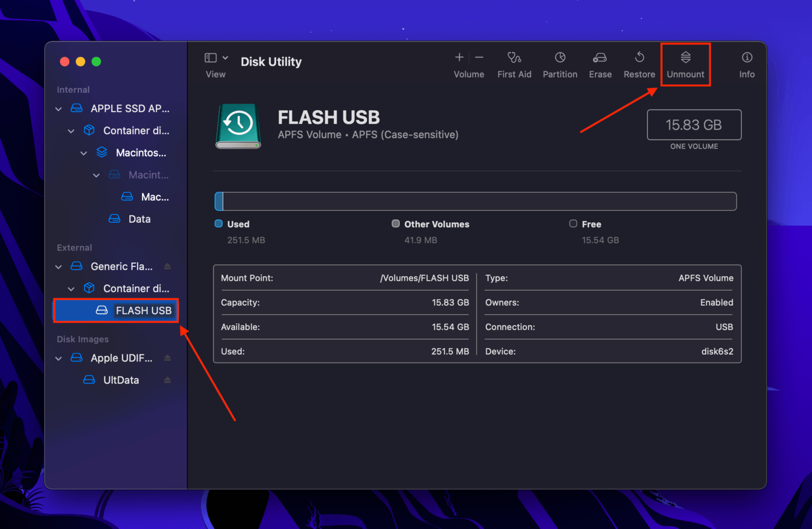This screenshot has height=529, width=812.
Task: Click the Erase toolbar icon
Action: pyautogui.click(x=600, y=57)
